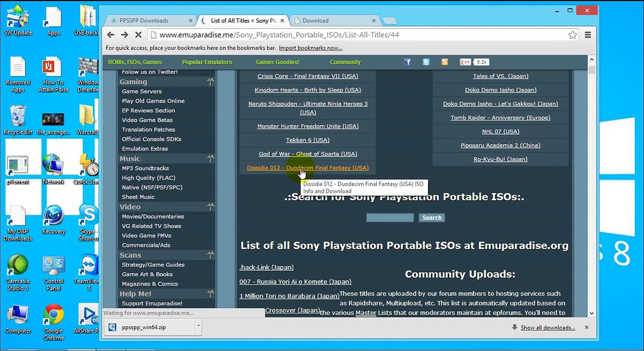This screenshot has height=351, width=644.
Task: Open the Network desktop icon
Action: tap(54, 169)
